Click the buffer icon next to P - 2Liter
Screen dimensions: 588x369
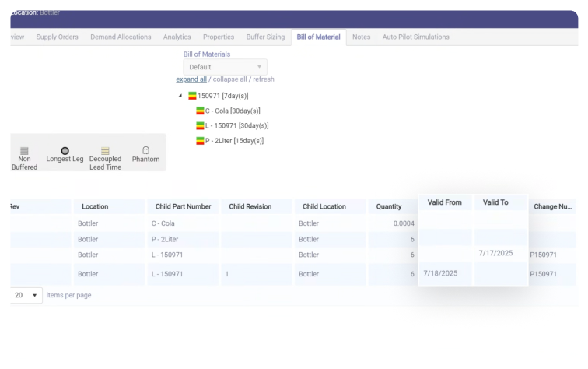click(200, 141)
